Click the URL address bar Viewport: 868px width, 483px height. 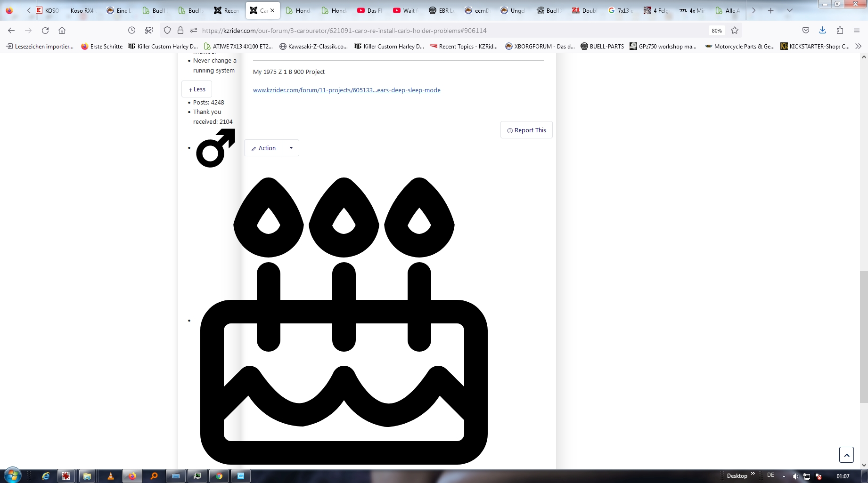424,31
